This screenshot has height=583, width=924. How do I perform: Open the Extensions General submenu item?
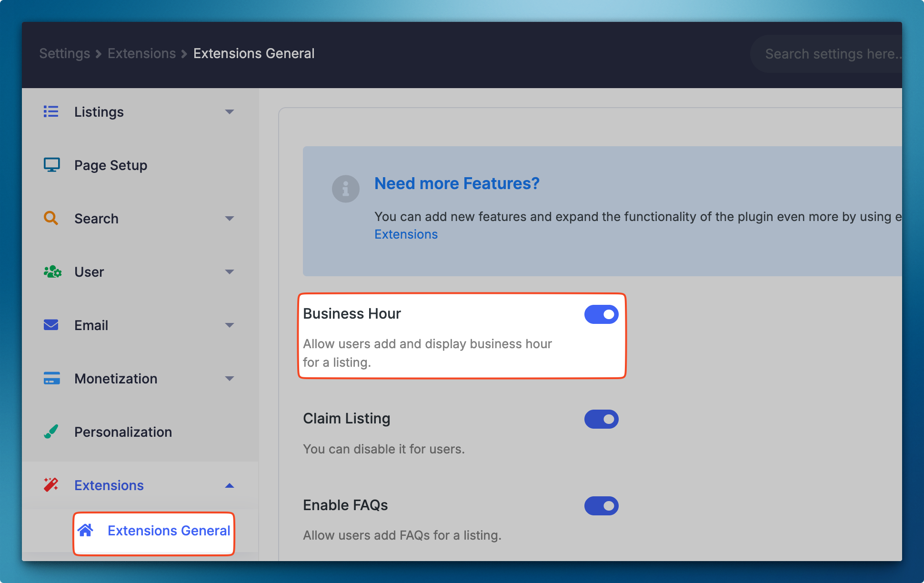[x=169, y=531]
